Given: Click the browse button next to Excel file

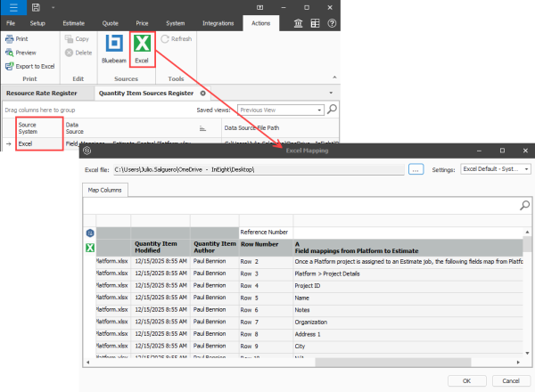Looking at the screenshot, I should 415,169.
